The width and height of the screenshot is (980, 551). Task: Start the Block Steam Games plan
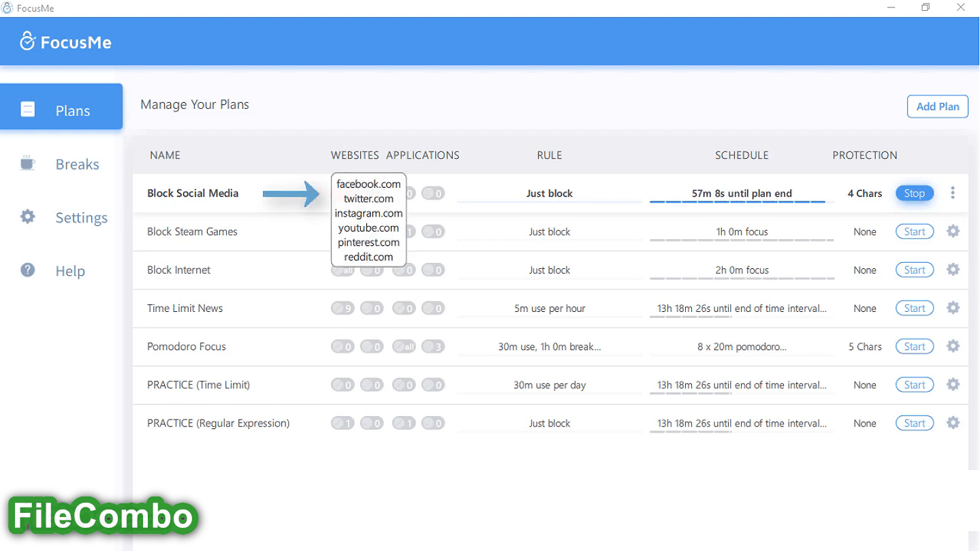914,232
